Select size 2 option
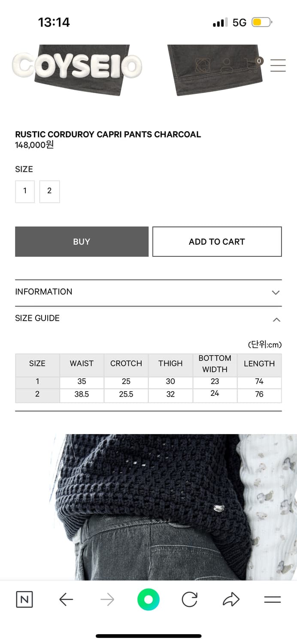 (x=49, y=191)
